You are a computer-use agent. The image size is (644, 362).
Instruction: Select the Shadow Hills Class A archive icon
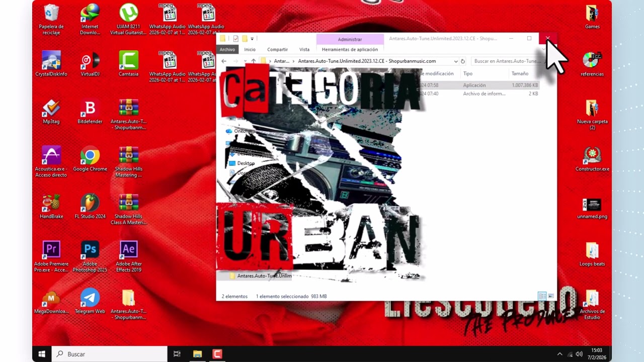pos(129,209)
